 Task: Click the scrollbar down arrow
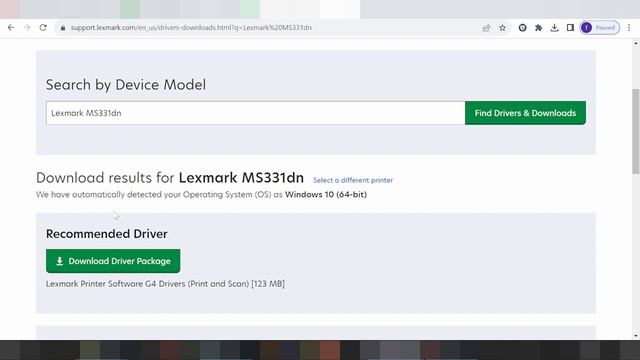636,336
